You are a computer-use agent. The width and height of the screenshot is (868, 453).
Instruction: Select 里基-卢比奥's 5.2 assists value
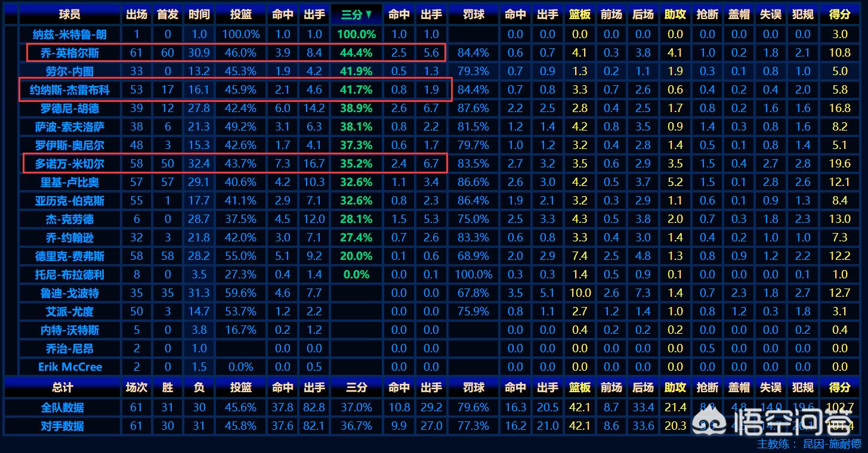pos(675,182)
